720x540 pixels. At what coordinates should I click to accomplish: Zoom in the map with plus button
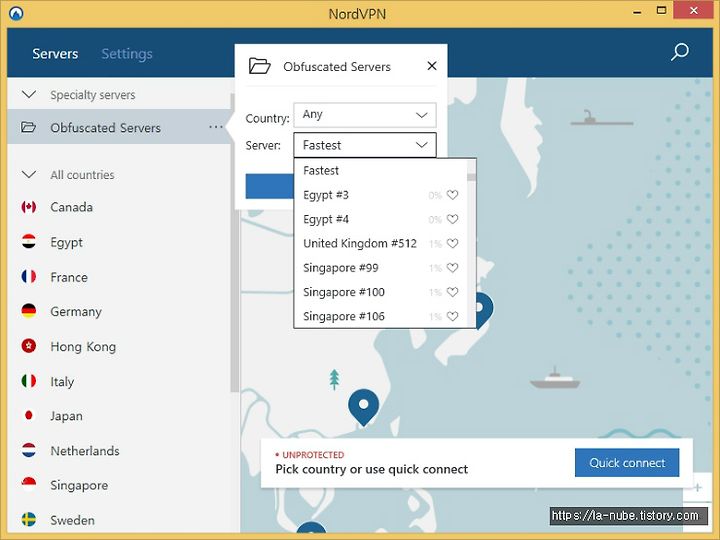[x=698, y=487]
